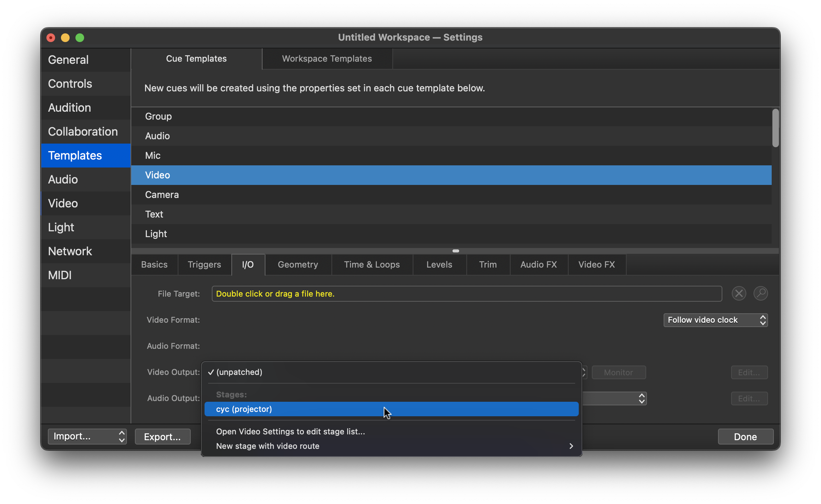Screen dimensions: 821x504
Task: Open the Audio FX tab
Action: pyautogui.click(x=539, y=265)
